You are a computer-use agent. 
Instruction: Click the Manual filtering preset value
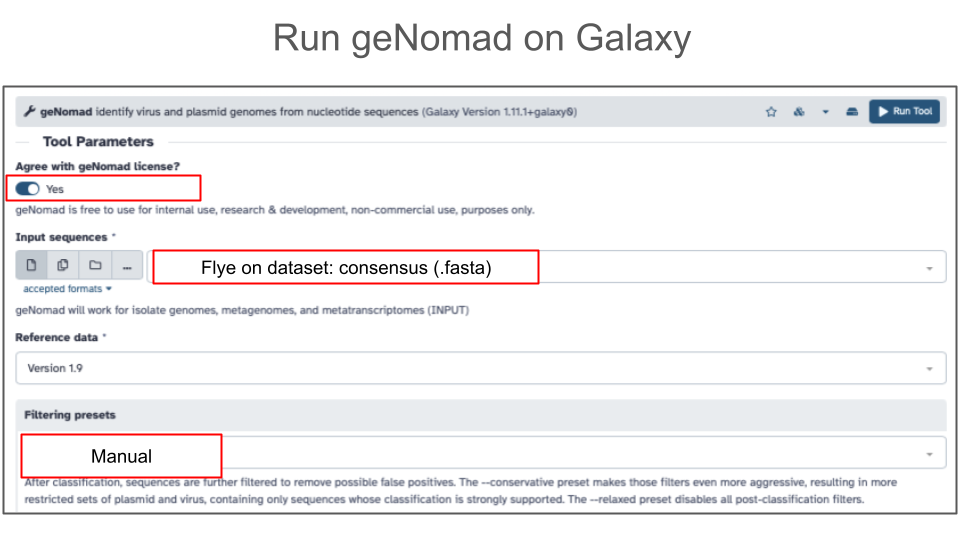121,456
